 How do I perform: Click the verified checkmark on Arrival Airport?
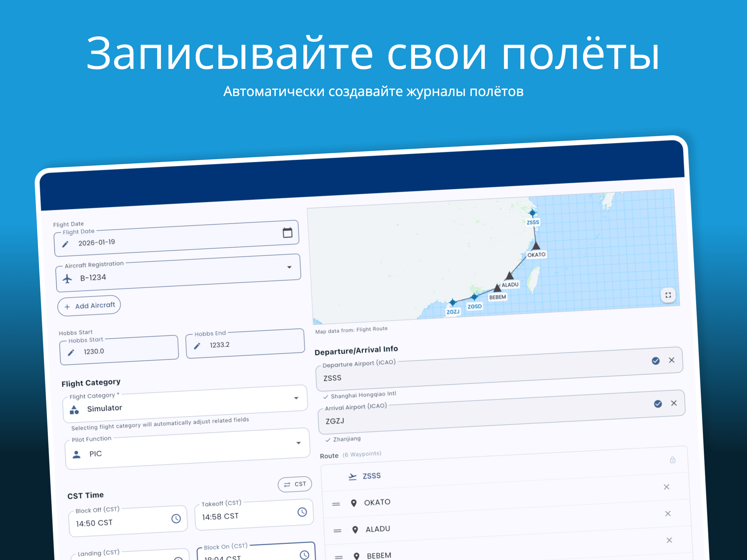[x=658, y=403]
